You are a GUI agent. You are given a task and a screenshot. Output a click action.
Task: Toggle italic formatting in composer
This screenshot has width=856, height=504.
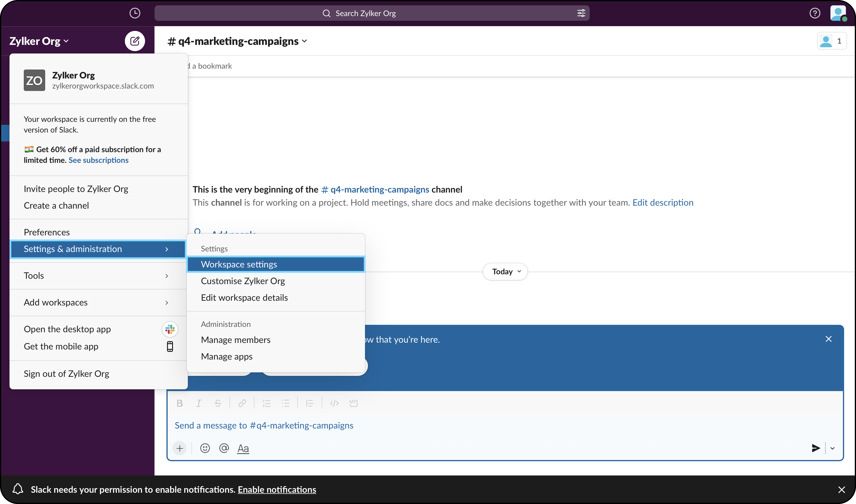tap(199, 403)
